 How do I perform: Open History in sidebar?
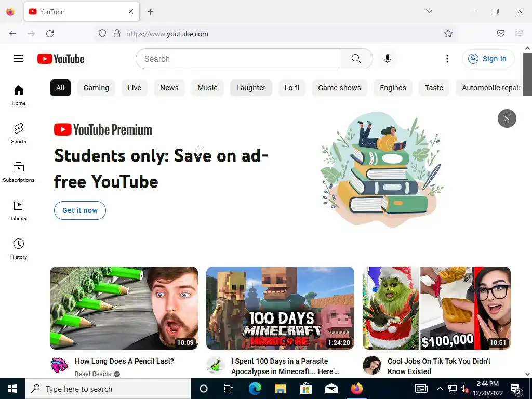19,249
